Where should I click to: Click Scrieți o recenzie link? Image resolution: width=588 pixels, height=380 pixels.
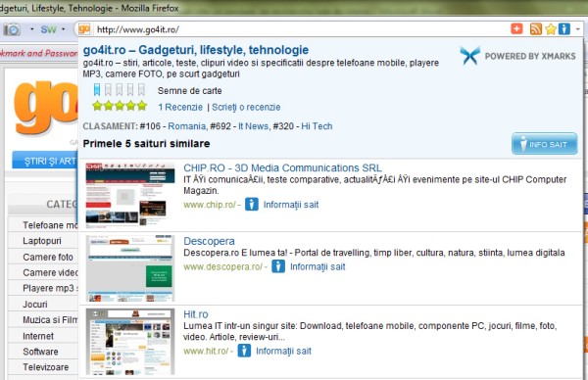246,107
